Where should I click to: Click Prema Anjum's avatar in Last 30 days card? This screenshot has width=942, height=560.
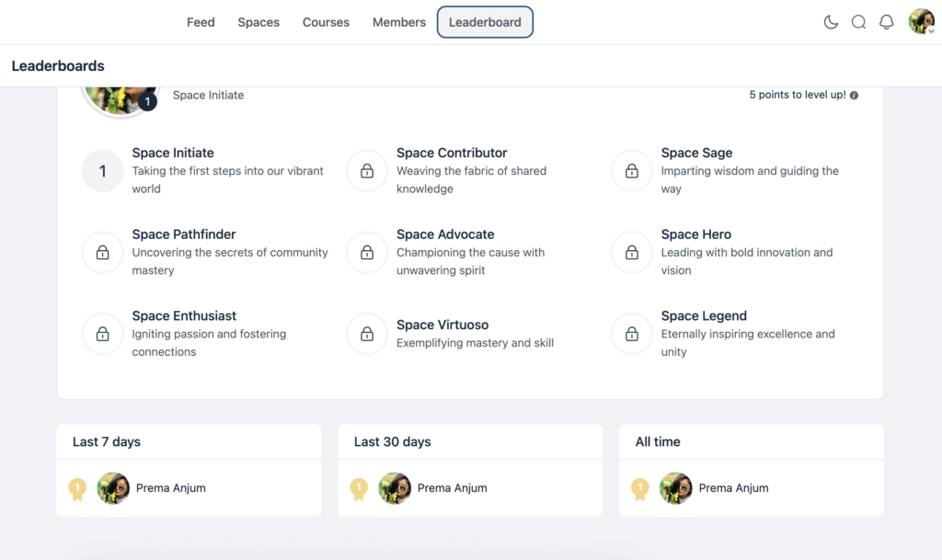pyautogui.click(x=395, y=488)
